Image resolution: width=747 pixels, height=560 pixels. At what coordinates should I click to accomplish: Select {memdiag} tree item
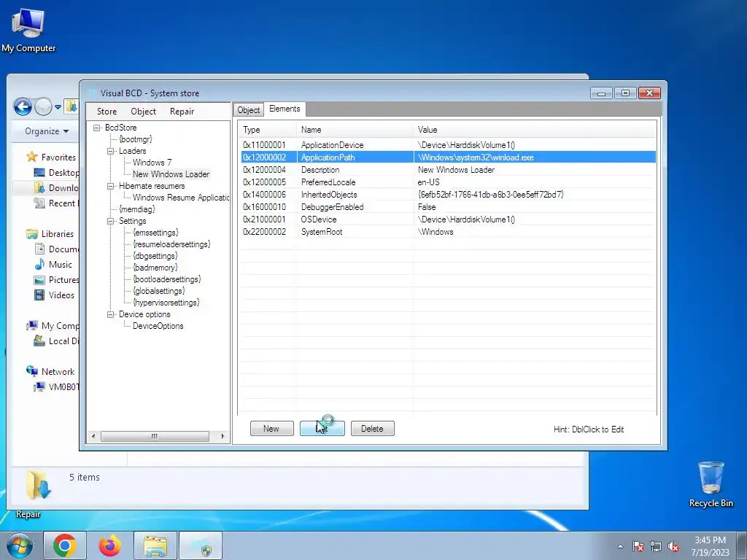pyautogui.click(x=137, y=209)
